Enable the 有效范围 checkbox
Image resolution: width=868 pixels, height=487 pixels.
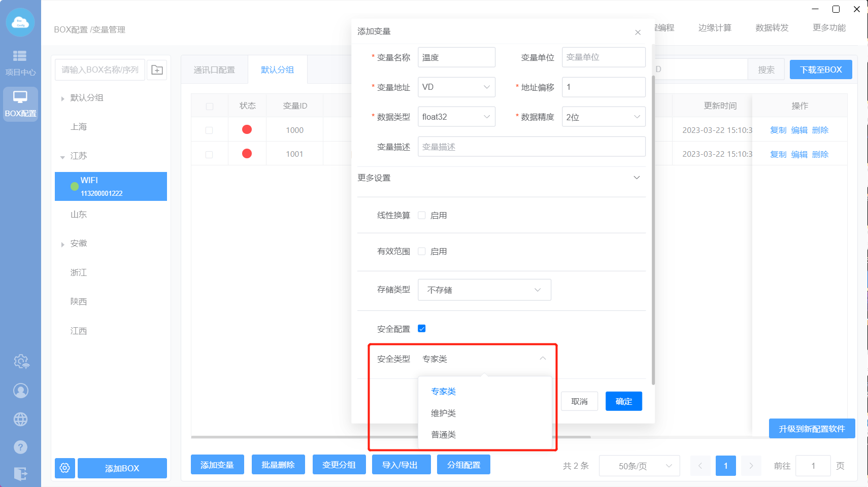click(422, 251)
